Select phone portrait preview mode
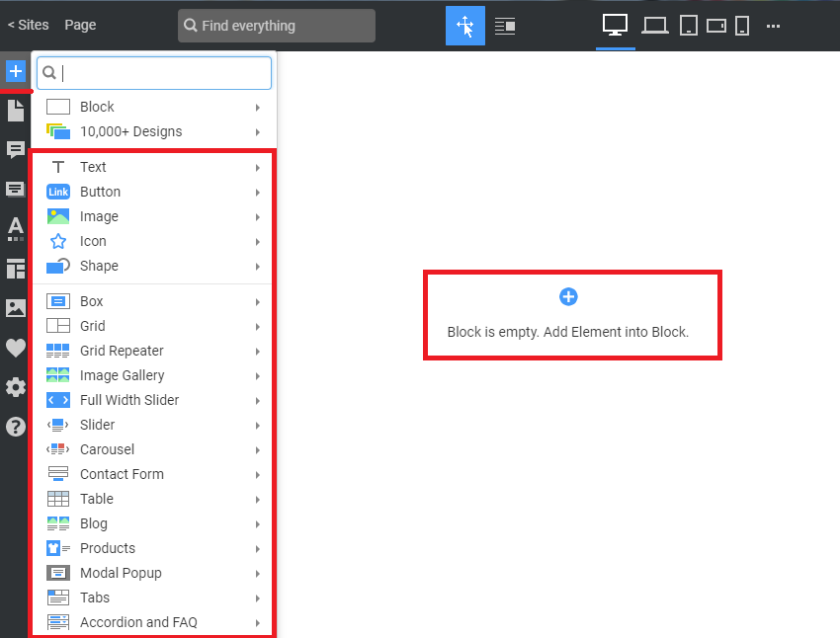The width and height of the screenshot is (840, 638). pyautogui.click(x=742, y=25)
